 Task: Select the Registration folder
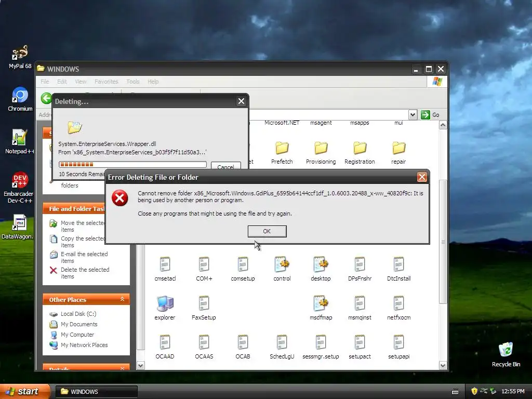[360, 153]
